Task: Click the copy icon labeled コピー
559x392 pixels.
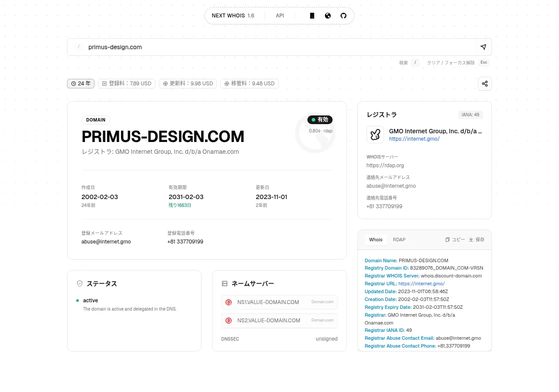Action: 455,240
